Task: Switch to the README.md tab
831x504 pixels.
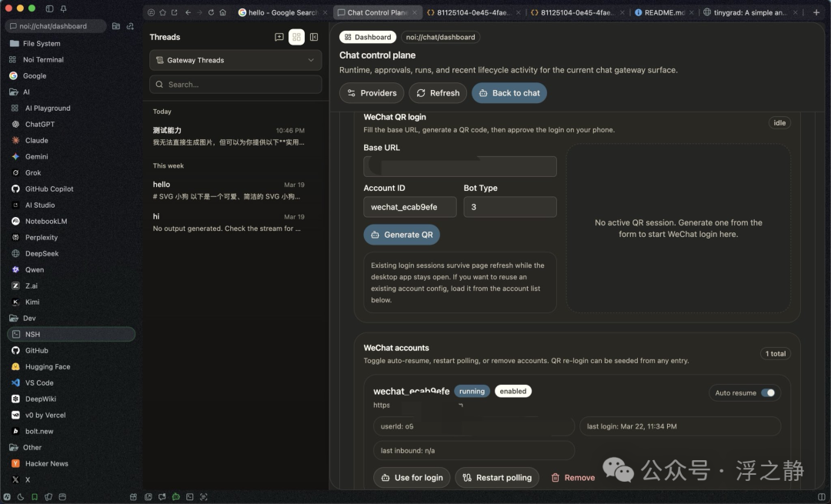Action: 664,12
